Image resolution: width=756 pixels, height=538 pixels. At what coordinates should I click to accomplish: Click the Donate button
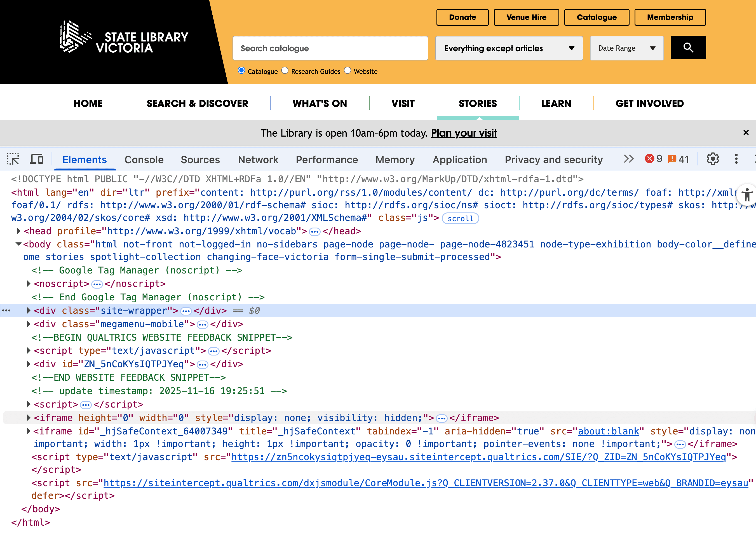(x=462, y=17)
